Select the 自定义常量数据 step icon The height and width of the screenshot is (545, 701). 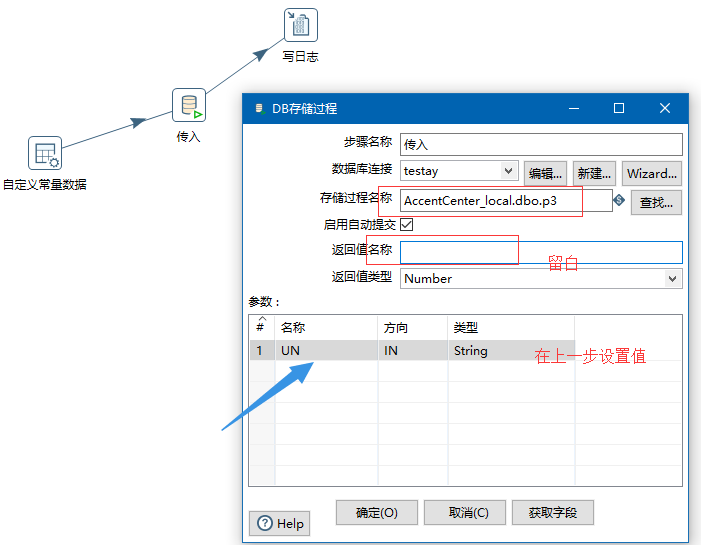point(45,153)
